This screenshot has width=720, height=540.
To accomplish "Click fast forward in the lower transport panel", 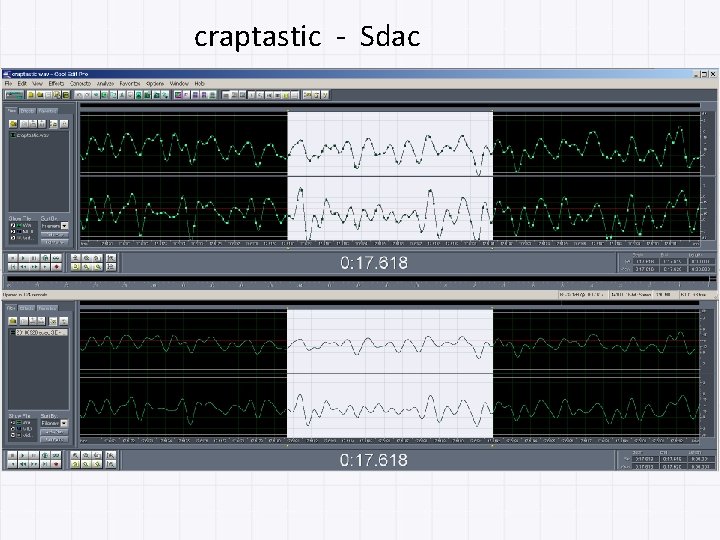I will click(x=34, y=464).
